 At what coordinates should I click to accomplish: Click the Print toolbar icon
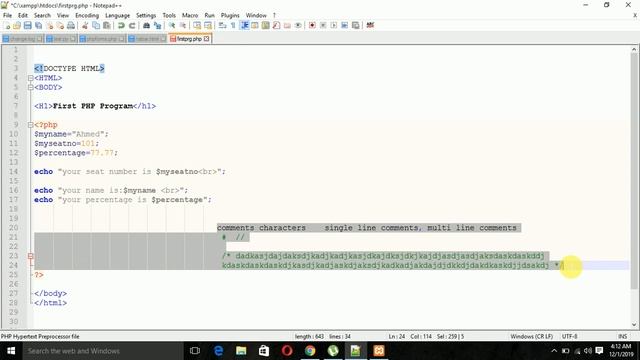click(71, 26)
